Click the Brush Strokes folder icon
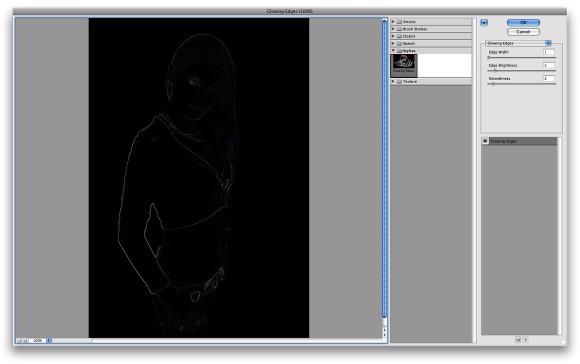Viewport: 580px width, 364px height. (x=399, y=28)
